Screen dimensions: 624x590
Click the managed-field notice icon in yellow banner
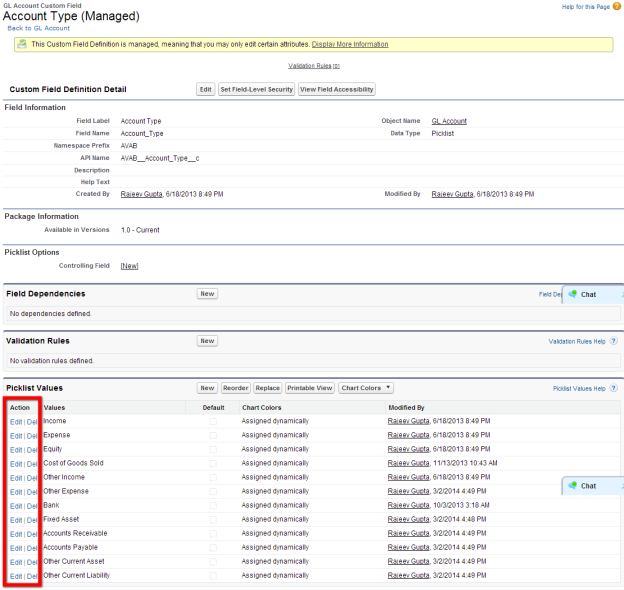click(x=22, y=45)
